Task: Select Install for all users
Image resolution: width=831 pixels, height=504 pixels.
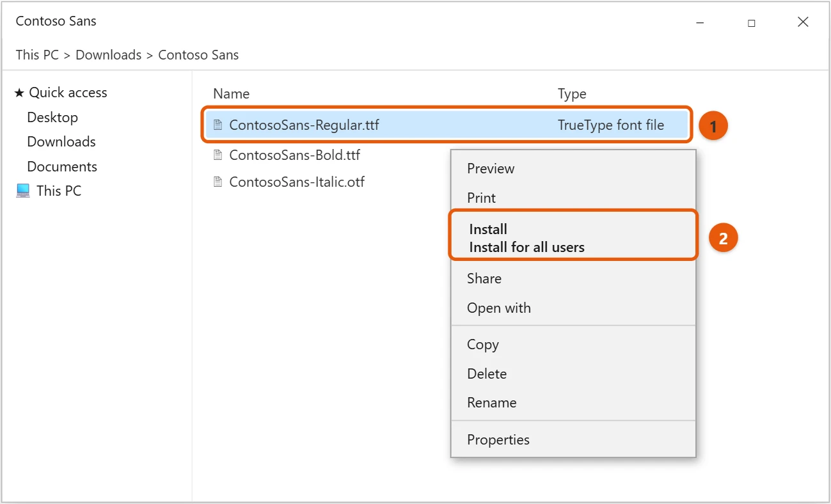Action: (x=527, y=247)
